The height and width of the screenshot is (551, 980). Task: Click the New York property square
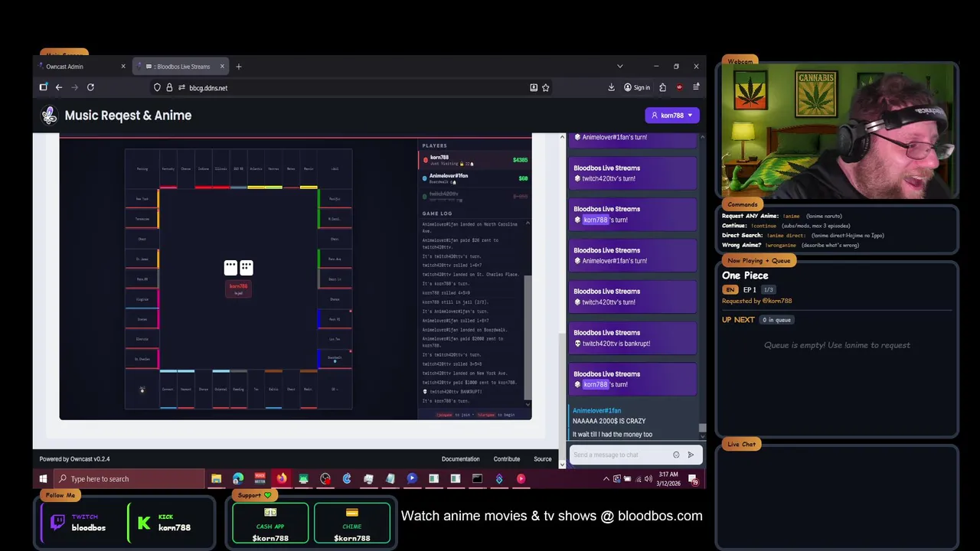(142, 199)
